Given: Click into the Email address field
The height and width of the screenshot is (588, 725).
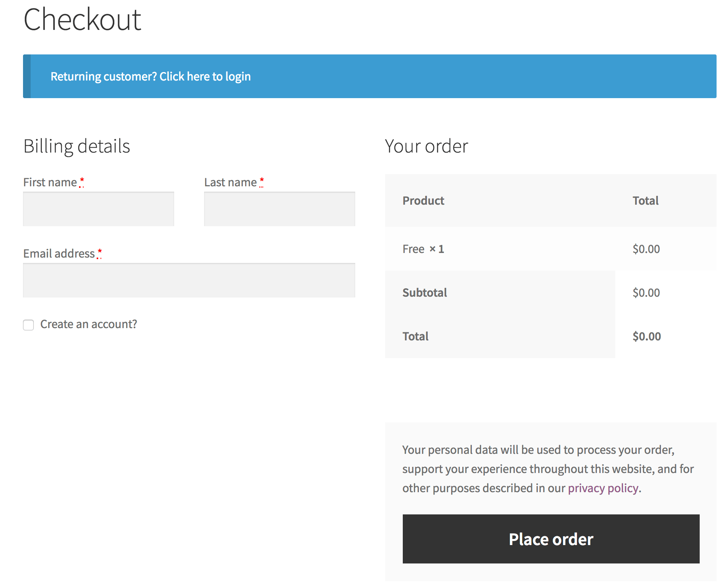Looking at the screenshot, I should point(189,280).
